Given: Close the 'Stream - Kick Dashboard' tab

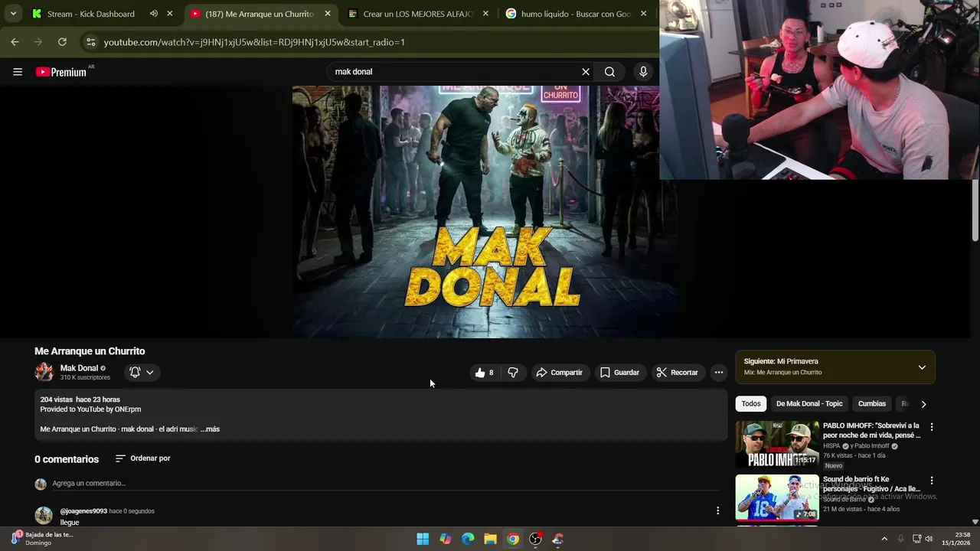Looking at the screenshot, I should click(x=170, y=14).
